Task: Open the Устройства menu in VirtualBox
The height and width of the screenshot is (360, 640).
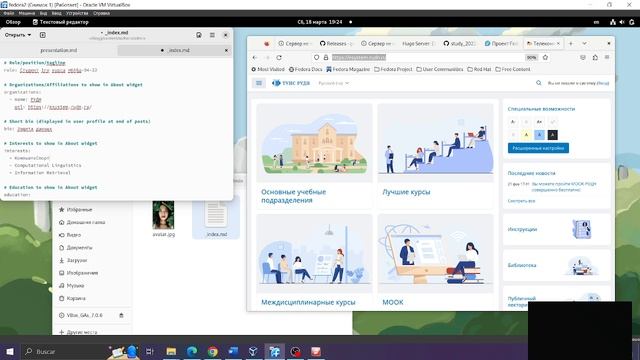Action: pyautogui.click(x=77, y=13)
